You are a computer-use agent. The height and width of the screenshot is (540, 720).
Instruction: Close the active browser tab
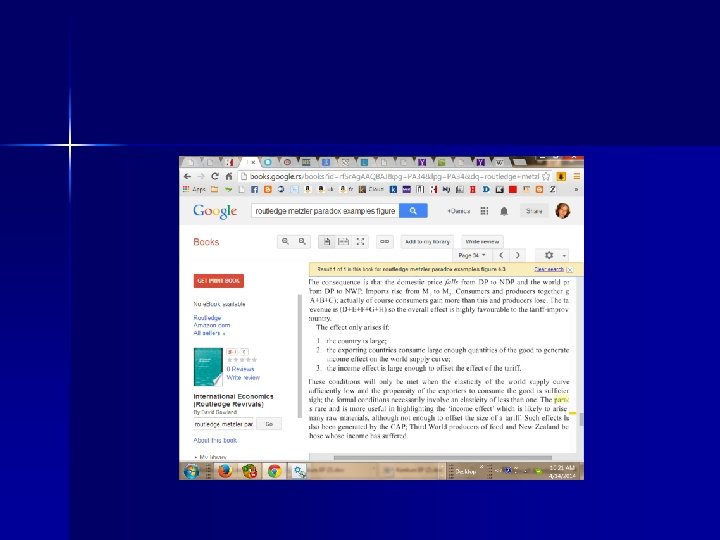tap(253, 163)
